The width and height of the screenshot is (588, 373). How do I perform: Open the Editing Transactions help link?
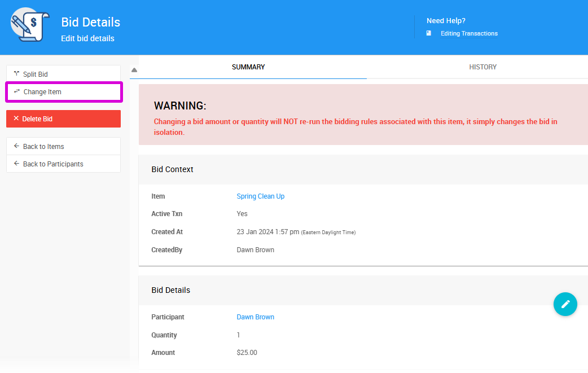point(469,33)
